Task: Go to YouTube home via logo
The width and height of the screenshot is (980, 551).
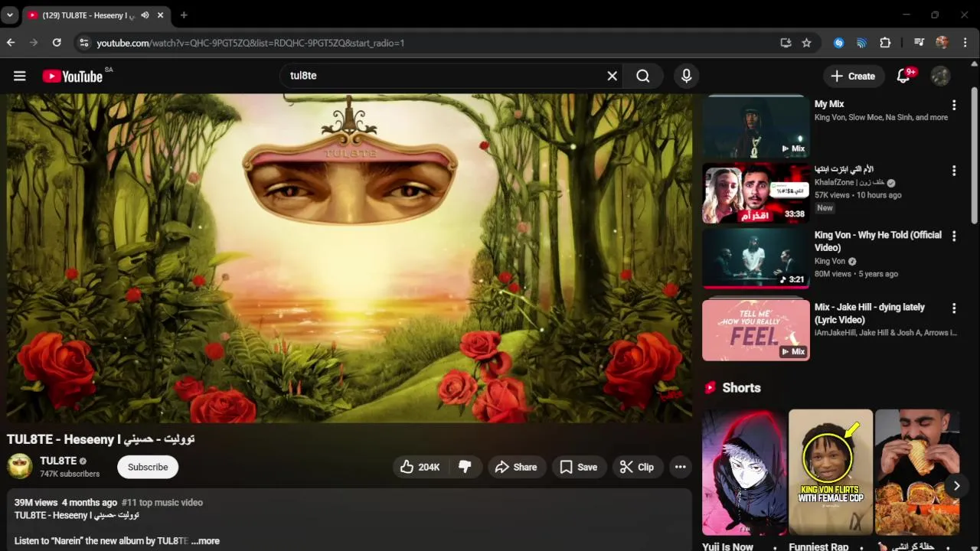Action: [73, 76]
